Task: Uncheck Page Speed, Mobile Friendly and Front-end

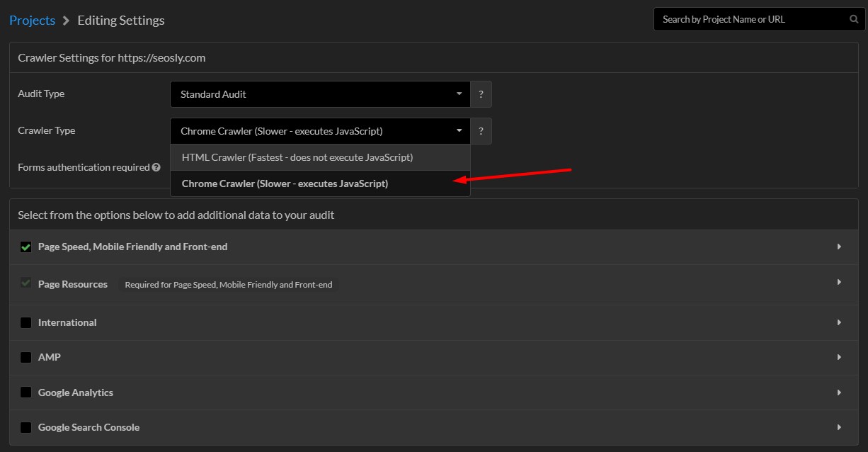Action: click(x=26, y=247)
